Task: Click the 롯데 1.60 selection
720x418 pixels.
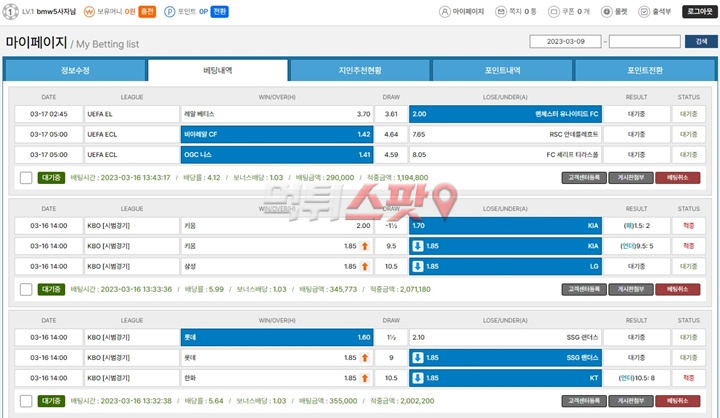Action: tap(277, 337)
